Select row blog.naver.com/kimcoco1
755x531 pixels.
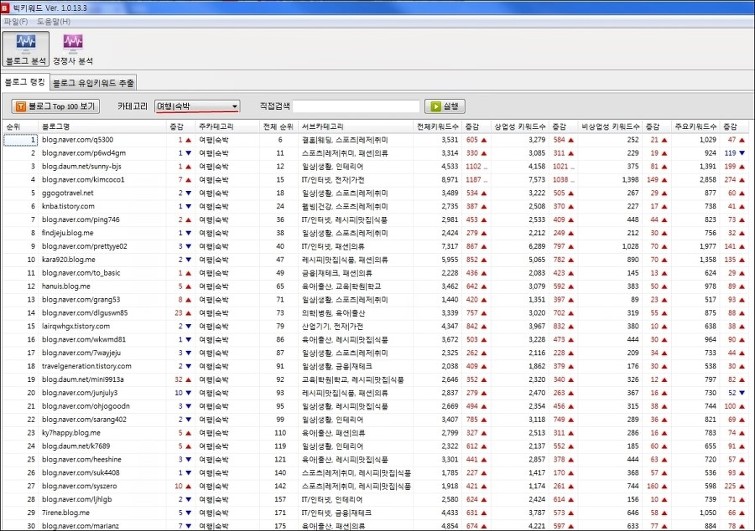(x=376, y=180)
